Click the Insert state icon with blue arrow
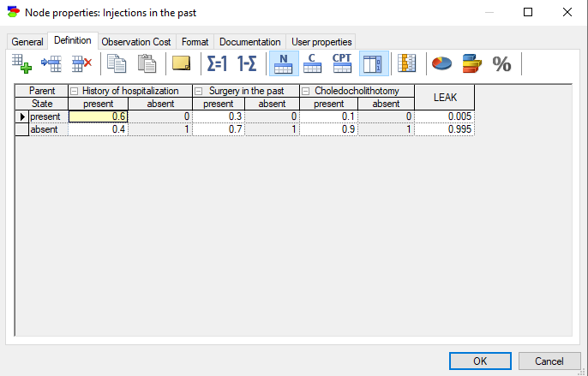Viewport: 588px width, 376px height. [51, 63]
